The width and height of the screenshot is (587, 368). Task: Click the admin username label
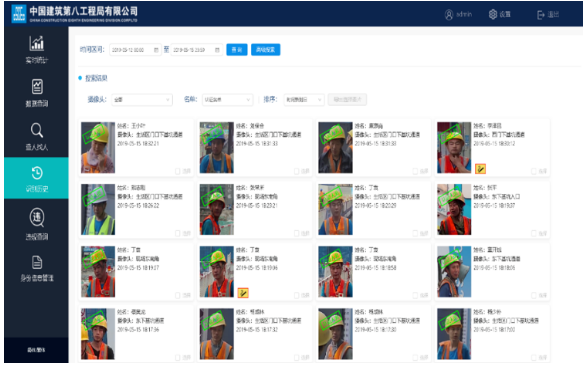point(464,15)
